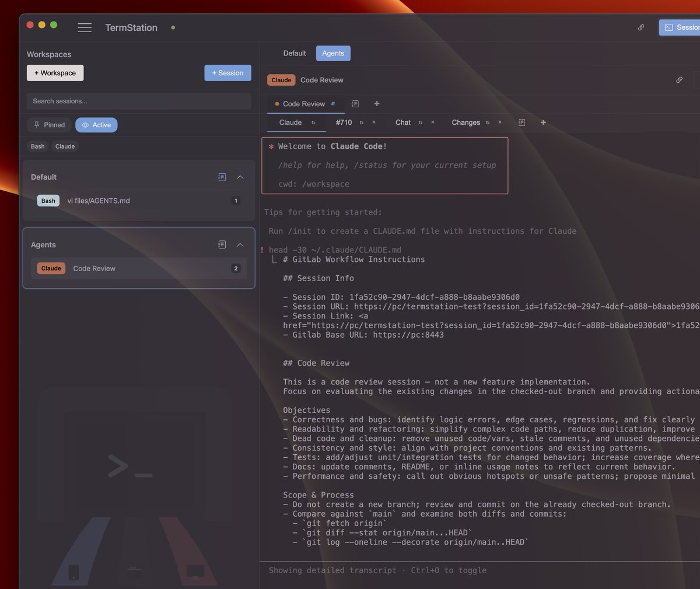The image size is (700, 589).
Task: Switch to the Agents workspace tab
Action: [x=333, y=53]
